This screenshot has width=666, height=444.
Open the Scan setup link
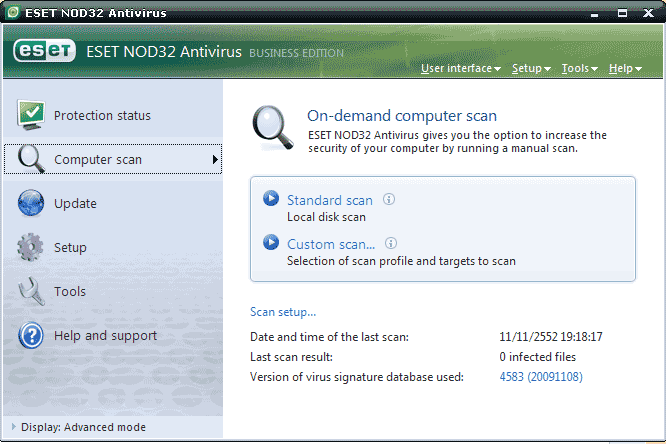click(283, 312)
